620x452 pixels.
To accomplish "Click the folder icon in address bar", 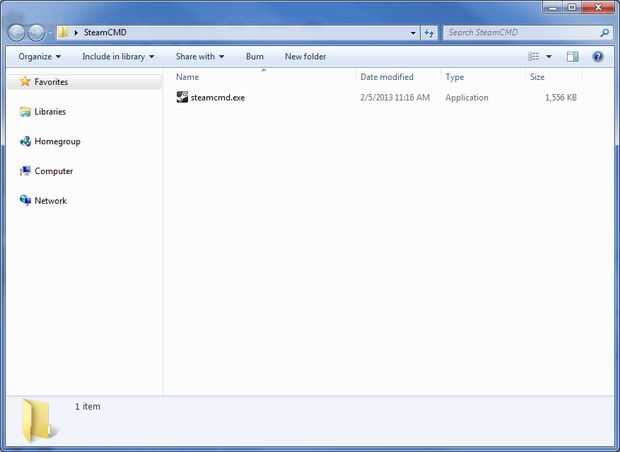I will [x=63, y=32].
